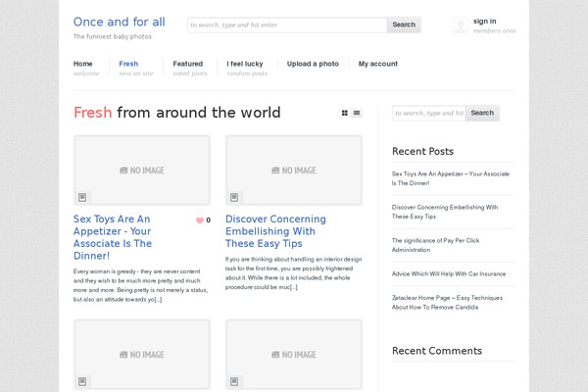
Task: Click excerpt starting If you are thinking about handling
Action: pyautogui.click(x=294, y=273)
